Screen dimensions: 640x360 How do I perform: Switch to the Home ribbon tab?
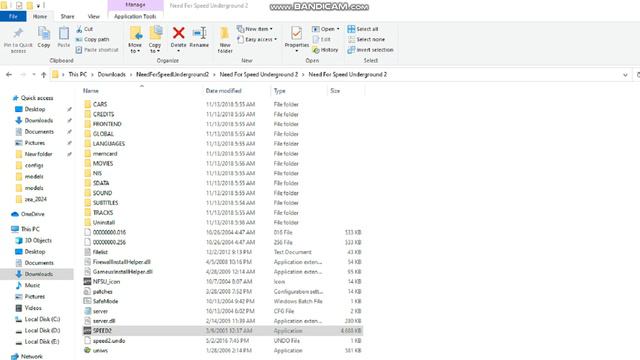[x=40, y=16]
